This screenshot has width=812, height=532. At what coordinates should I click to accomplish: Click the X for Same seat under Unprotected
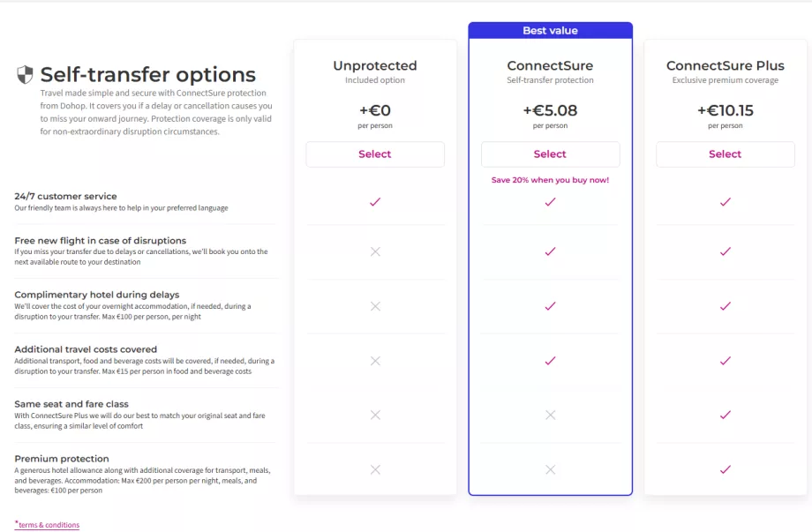pos(374,415)
